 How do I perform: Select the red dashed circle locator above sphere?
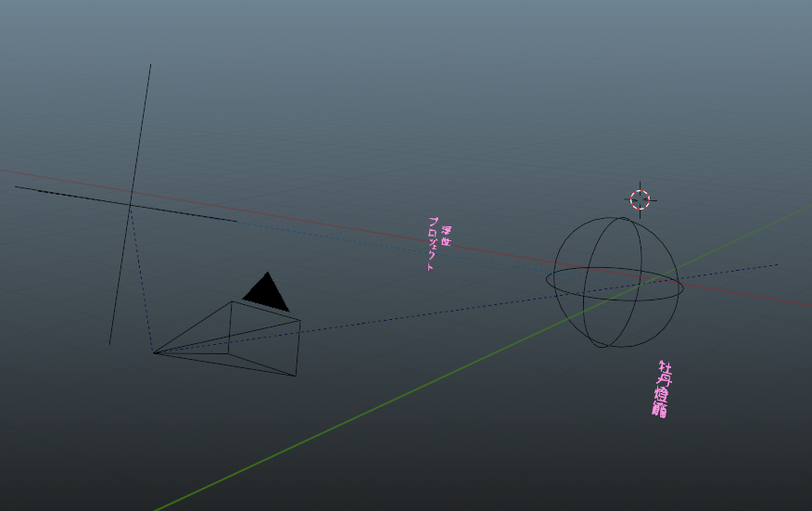point(640,199)
